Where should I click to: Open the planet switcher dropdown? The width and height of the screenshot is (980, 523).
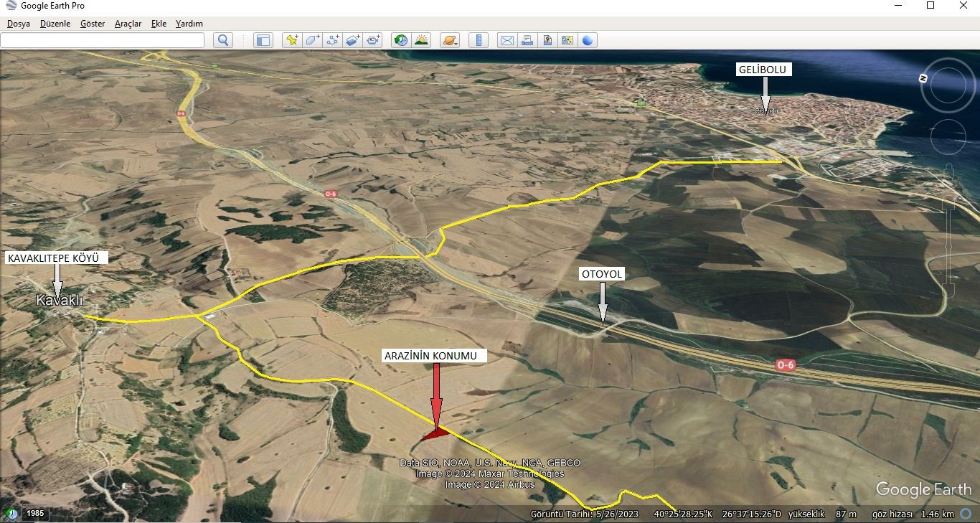(x=450, y=40)
